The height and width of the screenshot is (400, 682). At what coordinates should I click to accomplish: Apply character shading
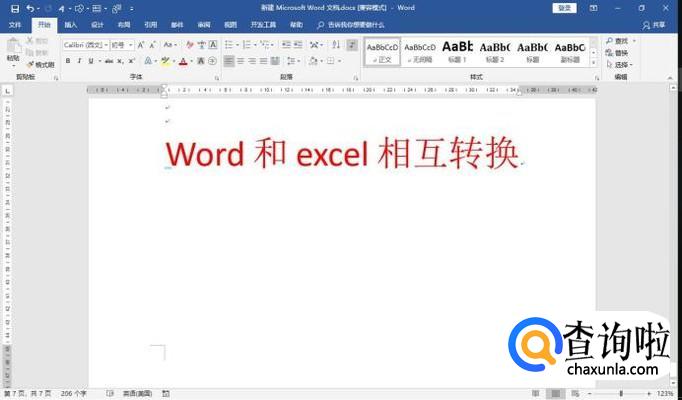coord(201,61)
